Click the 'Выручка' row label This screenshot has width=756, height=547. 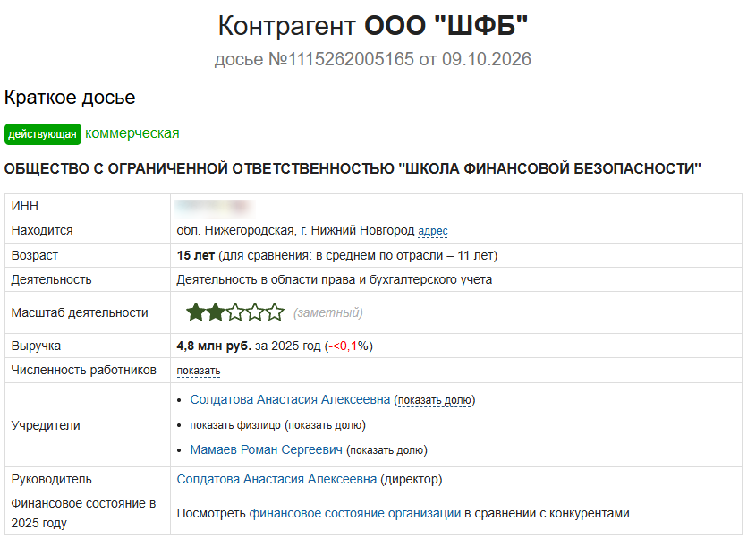click(x=36, y=346)
